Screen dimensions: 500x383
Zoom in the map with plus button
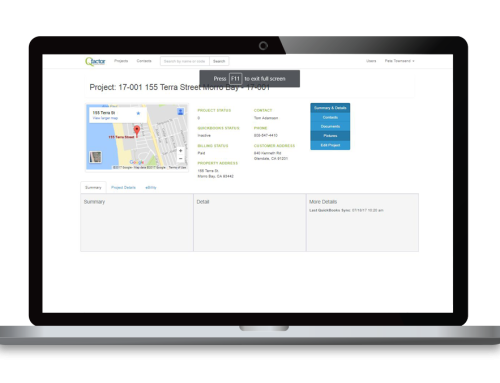(x=180, y=151)
